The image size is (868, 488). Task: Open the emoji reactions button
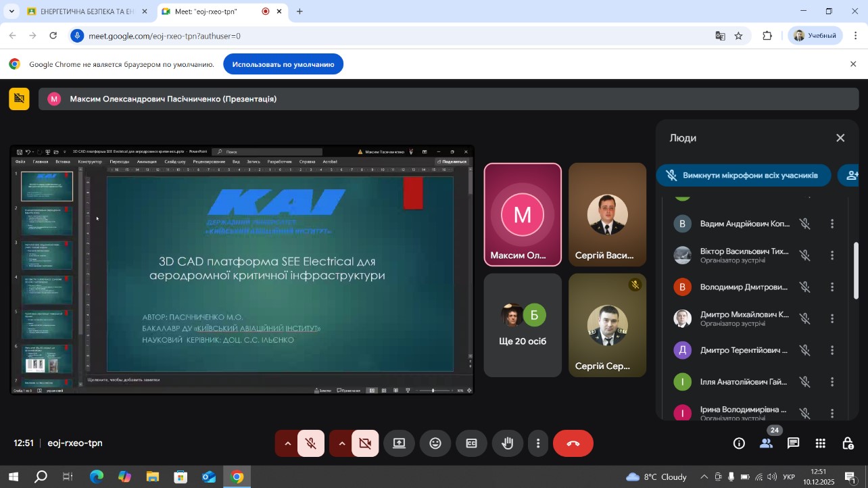435,443
